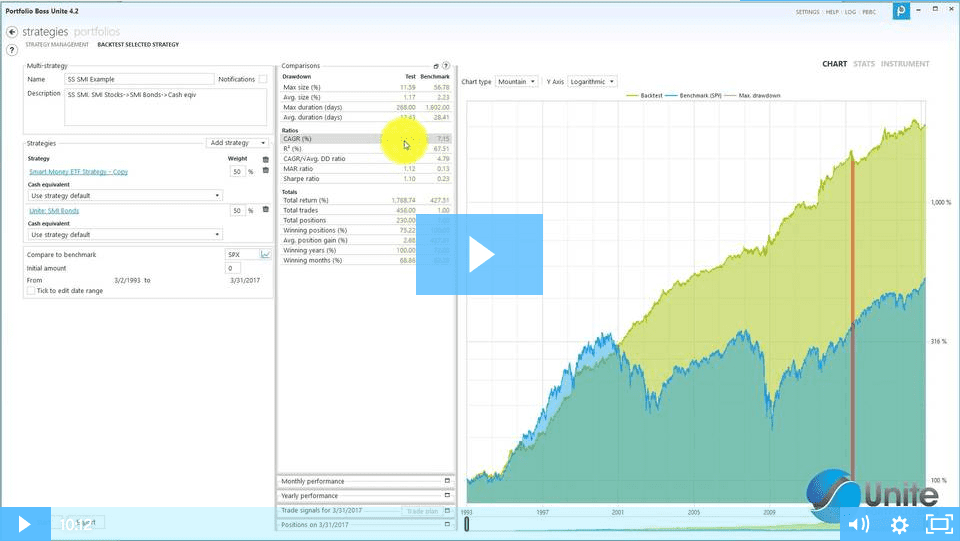Click the Max. drawdown legend entry
The image size is (960, 541).
(x=752, y=95)
